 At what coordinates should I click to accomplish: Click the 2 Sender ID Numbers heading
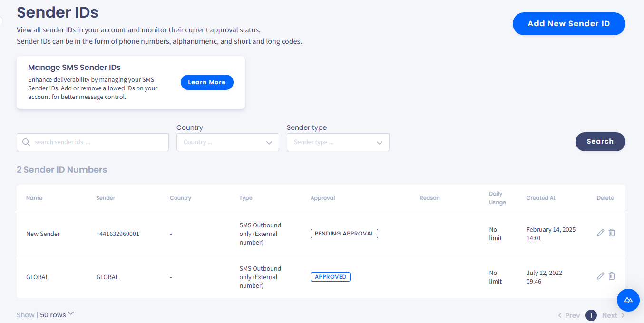pos(62,170)
